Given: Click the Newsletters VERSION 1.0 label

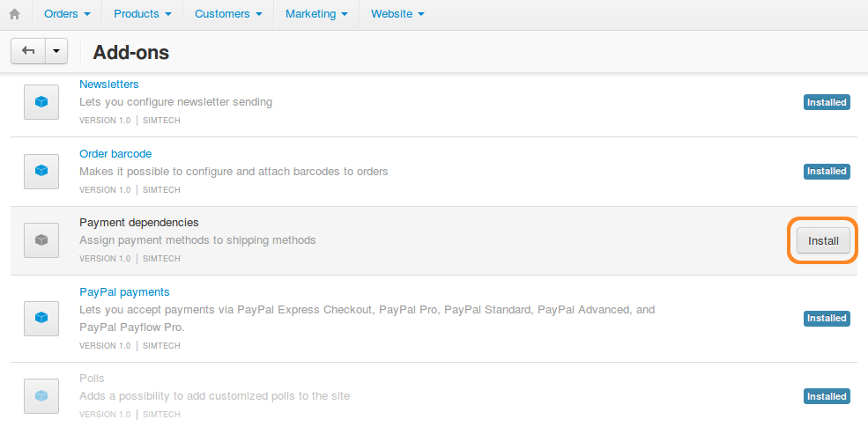Looking at the screenshot, I should pyautogui.click(x=105, y=120).
